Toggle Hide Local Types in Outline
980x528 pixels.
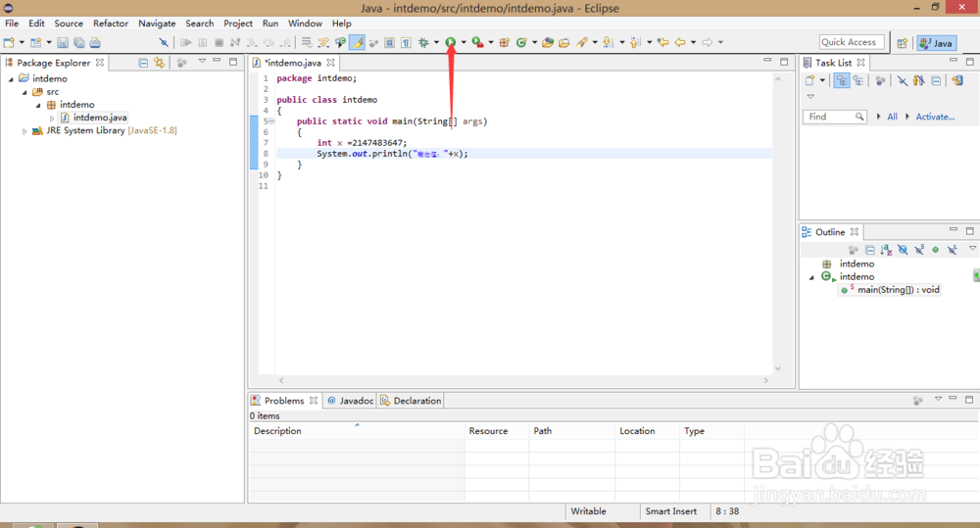pyautogui.click(x=952, y=250)
